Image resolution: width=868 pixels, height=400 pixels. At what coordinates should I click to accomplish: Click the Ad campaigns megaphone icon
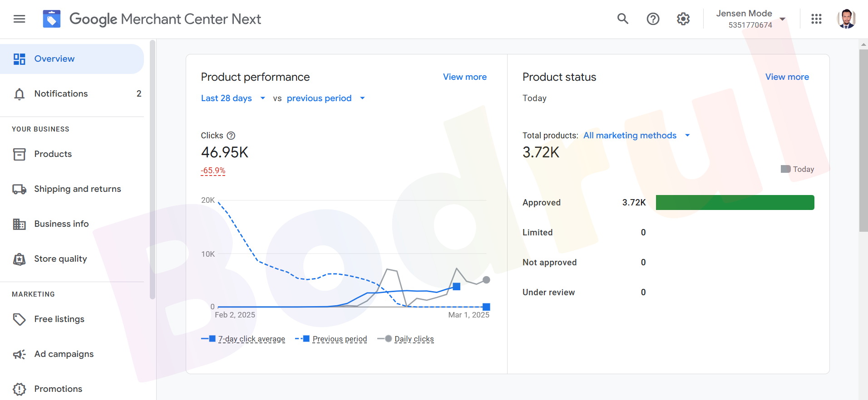click(20, 354)
